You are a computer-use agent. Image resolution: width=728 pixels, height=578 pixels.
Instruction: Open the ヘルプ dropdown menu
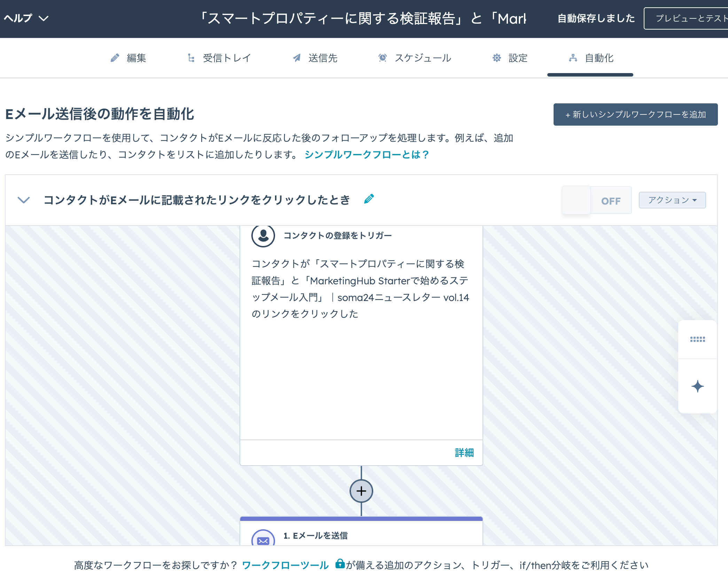[x=26, y=18]
